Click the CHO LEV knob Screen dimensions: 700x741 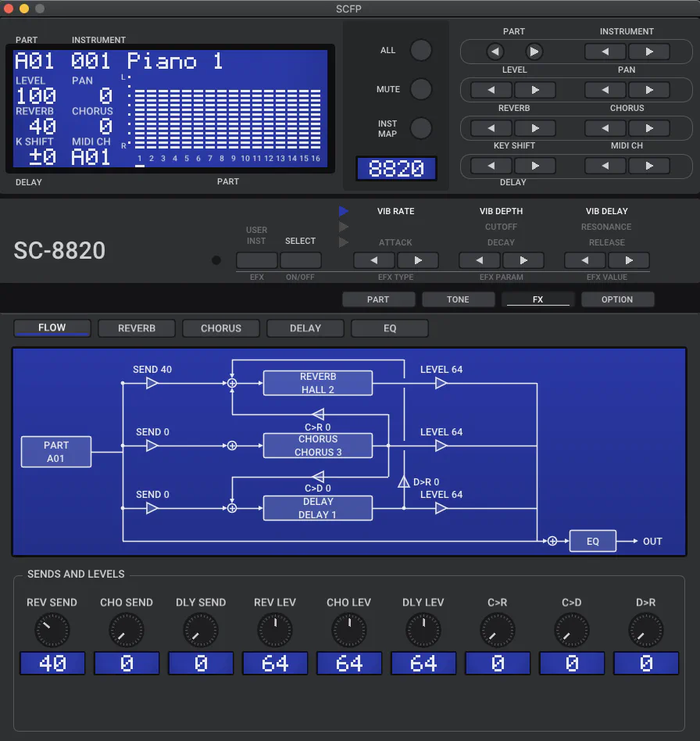pos(349,630)
